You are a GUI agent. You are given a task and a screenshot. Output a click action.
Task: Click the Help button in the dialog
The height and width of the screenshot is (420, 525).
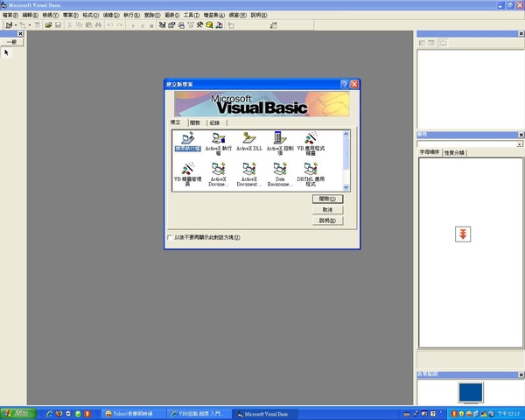coord(327,220)
